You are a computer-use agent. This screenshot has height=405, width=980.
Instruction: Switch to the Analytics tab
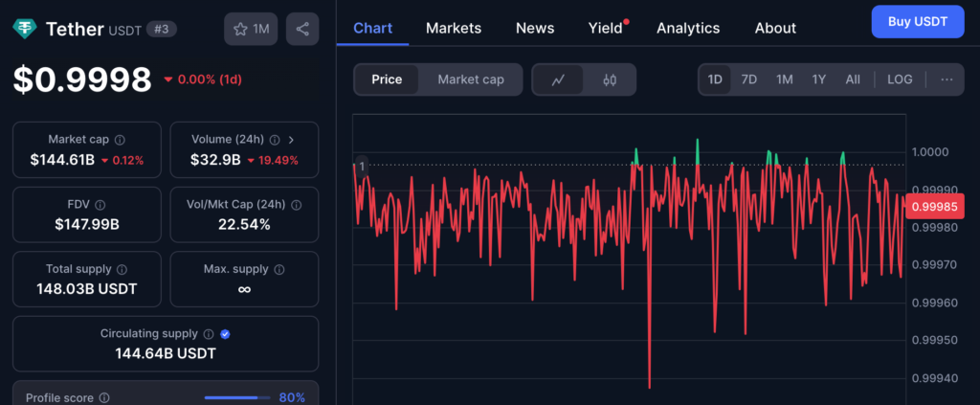(x=687, y=28)
